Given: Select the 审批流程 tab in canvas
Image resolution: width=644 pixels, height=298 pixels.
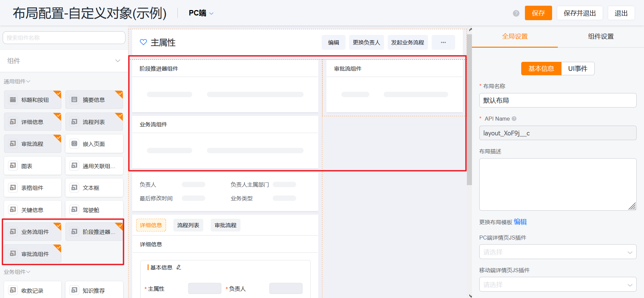Looking at the screenshot, I should 225,225.
